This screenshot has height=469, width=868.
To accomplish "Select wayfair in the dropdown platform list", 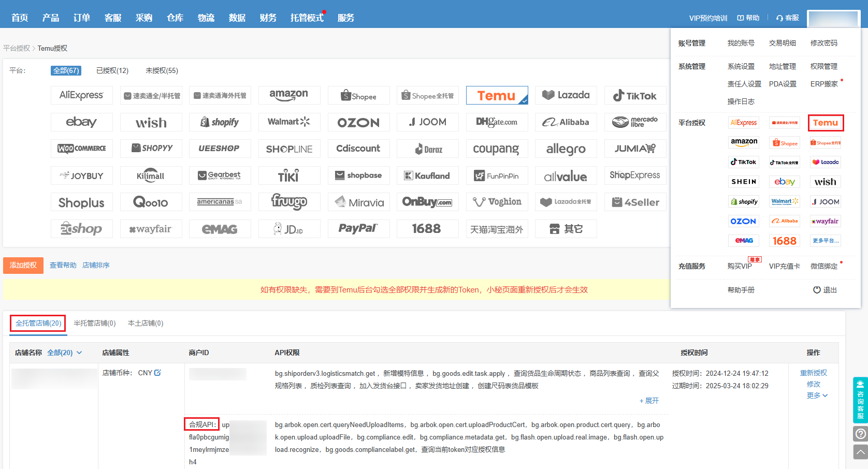I will pyautogui.click(x=825, y=221).
